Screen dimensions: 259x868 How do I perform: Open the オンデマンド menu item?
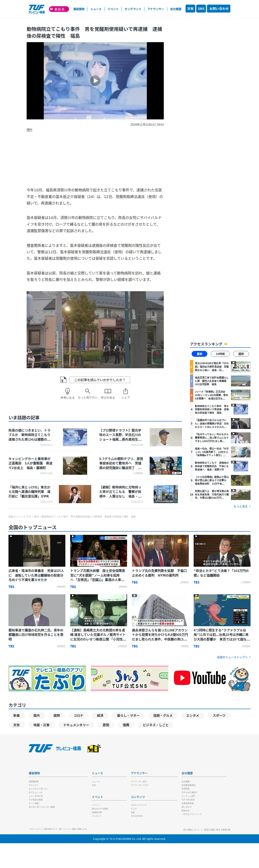(133, 9)
